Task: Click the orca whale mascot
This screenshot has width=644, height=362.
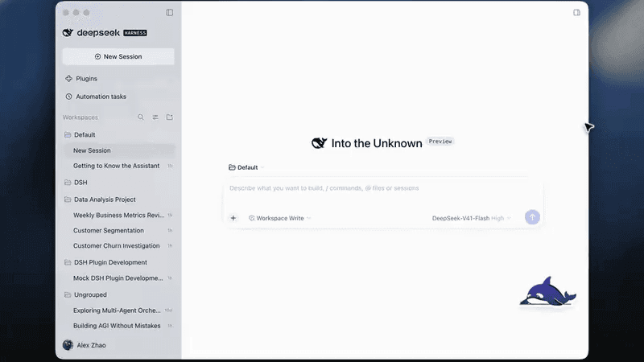Action: (x=548, y=292)
